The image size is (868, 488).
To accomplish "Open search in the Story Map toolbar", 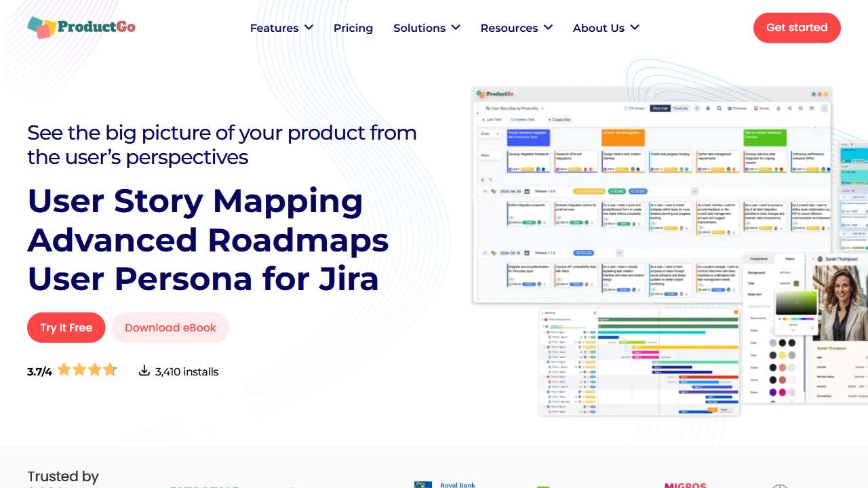I will (719, 108).
